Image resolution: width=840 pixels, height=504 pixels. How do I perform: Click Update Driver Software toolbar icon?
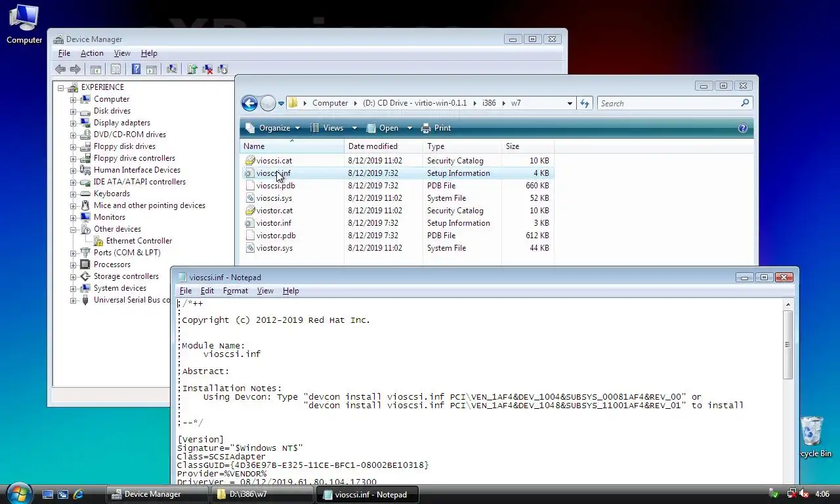(192, 69)
